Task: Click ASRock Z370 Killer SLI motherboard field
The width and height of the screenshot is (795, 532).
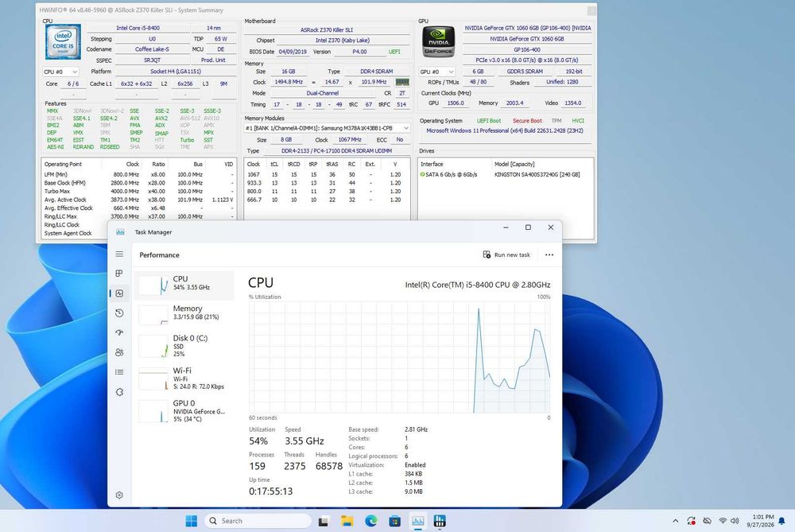Action: (327, 30)
